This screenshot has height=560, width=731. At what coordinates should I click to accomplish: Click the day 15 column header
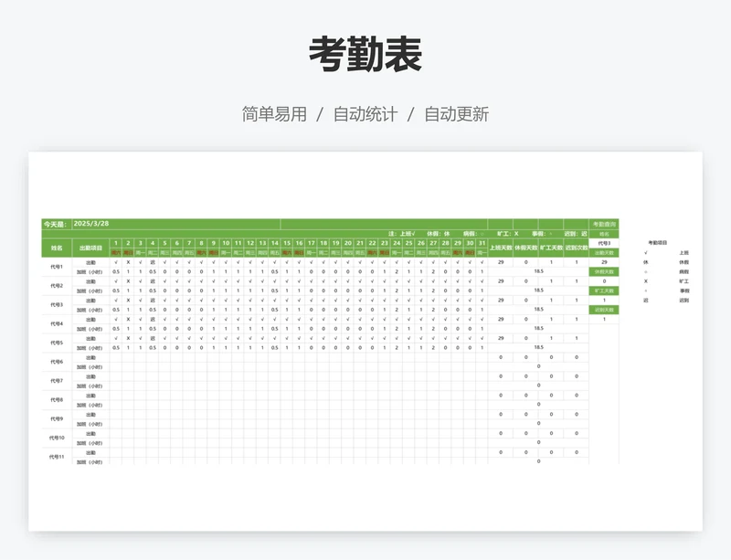click(287, 243)
